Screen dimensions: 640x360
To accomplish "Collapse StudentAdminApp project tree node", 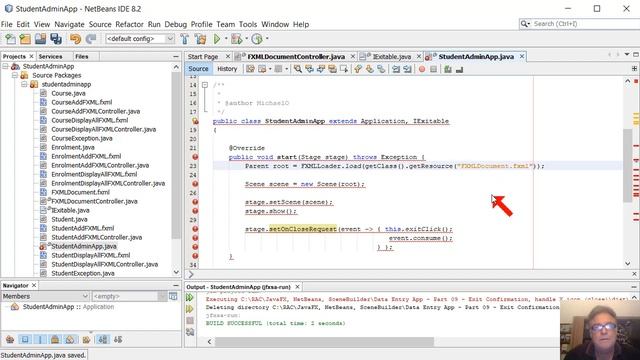I will (x=5, y=66).
